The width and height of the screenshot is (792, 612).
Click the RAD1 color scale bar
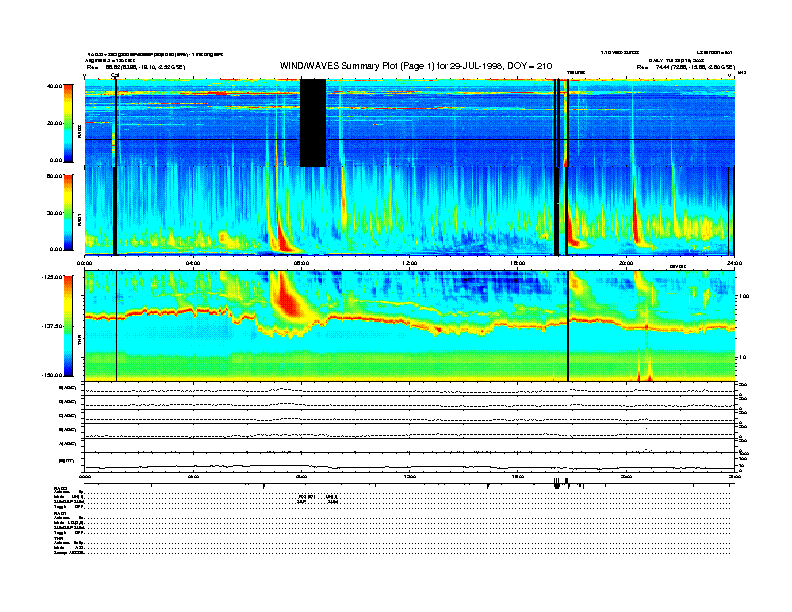68,213
